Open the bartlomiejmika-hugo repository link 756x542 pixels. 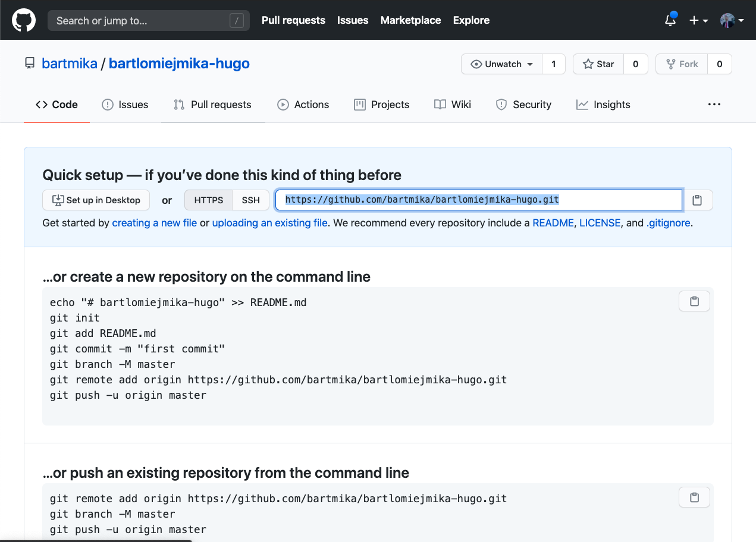[x=179, y=64]
